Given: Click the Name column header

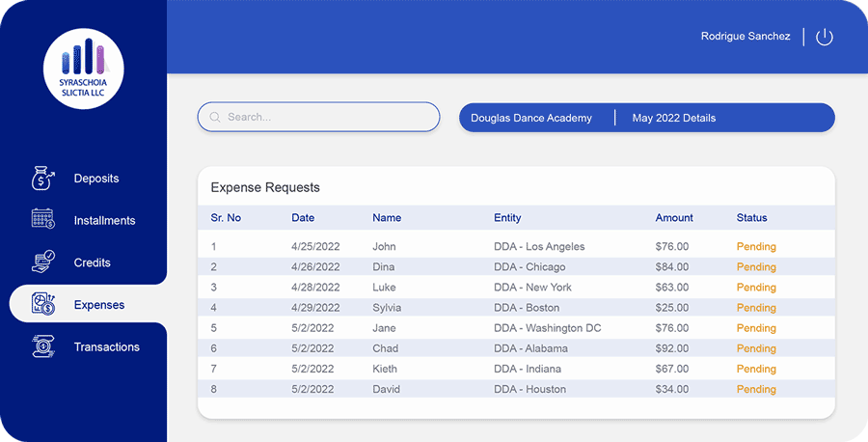Looking at the screenshot, I should click(x=387, y=218).
